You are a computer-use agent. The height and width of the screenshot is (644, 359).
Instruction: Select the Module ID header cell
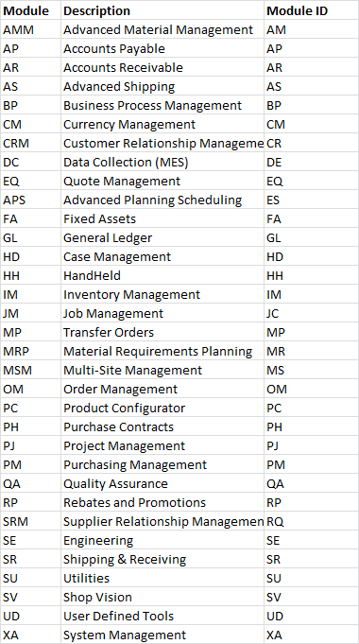312,10
